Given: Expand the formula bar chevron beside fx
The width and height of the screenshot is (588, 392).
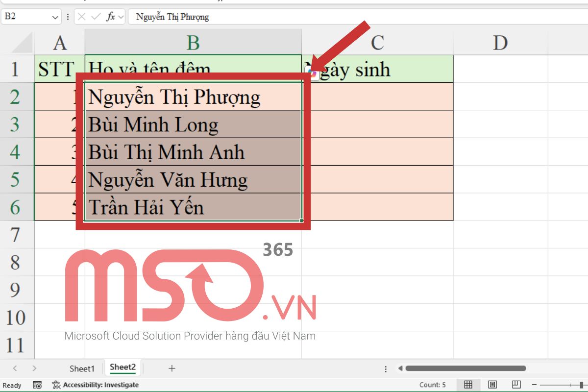Looking at the screenshot, I should click(121, 17).
